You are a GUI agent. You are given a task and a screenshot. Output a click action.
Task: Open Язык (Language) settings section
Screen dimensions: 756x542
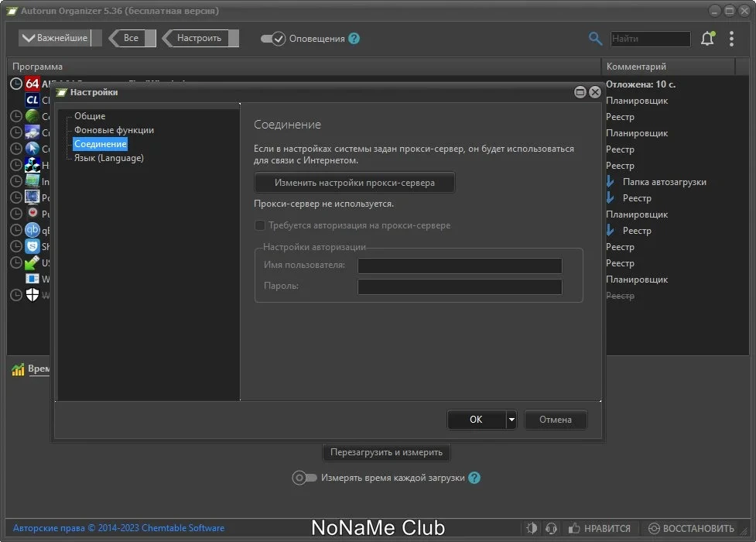(x=109, y=158)
